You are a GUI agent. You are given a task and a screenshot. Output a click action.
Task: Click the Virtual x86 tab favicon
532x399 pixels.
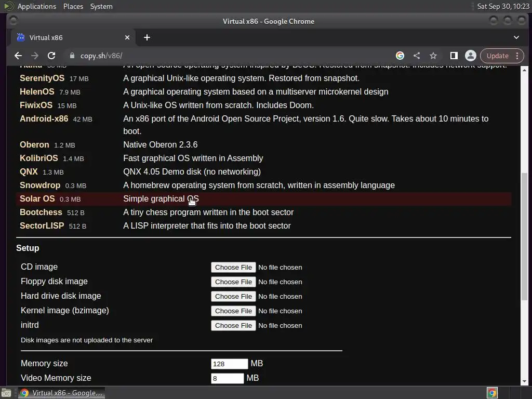21,37
